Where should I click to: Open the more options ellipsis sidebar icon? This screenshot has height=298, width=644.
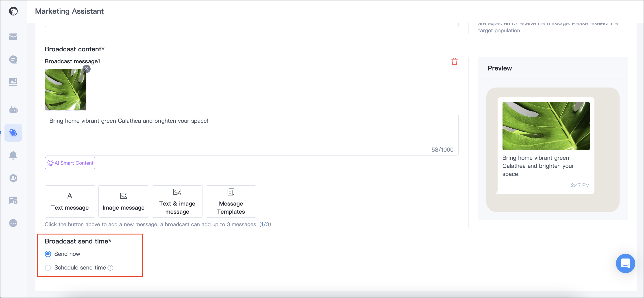pyautogui.click(x=13, y=223)
